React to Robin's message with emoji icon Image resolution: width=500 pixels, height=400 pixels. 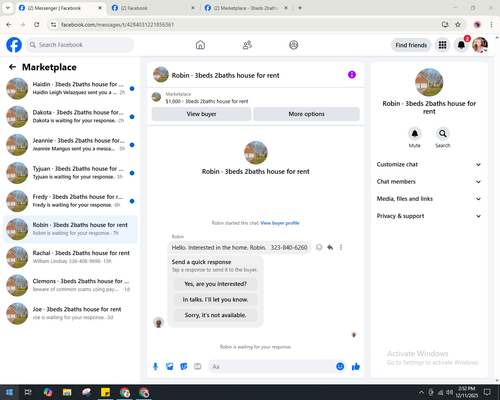click(319, 247)
